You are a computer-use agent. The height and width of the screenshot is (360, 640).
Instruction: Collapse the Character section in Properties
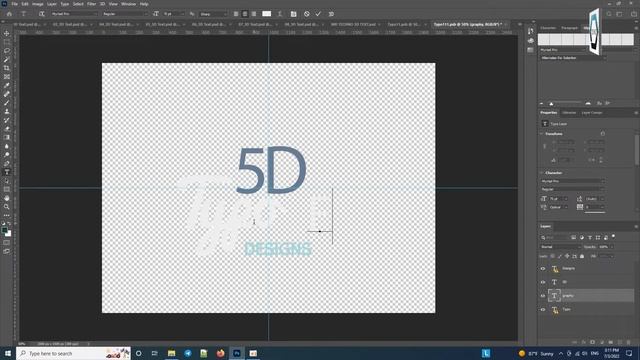point(542,173)
